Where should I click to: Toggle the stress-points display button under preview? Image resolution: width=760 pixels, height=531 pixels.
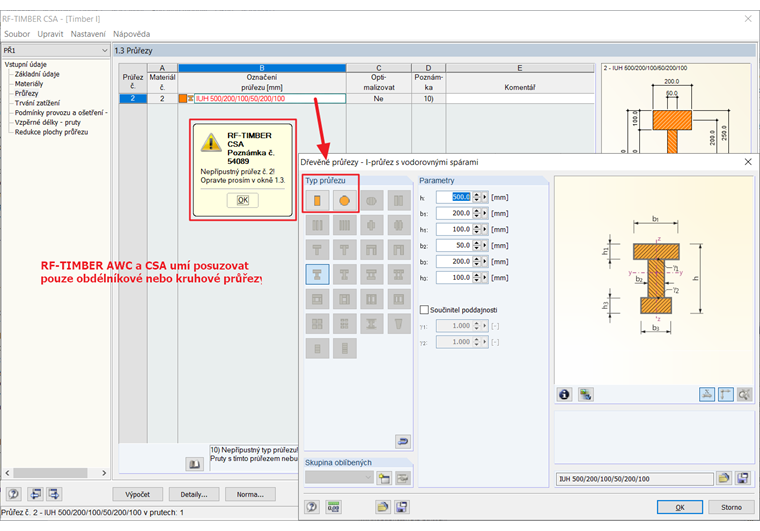(x=707, y=394)
